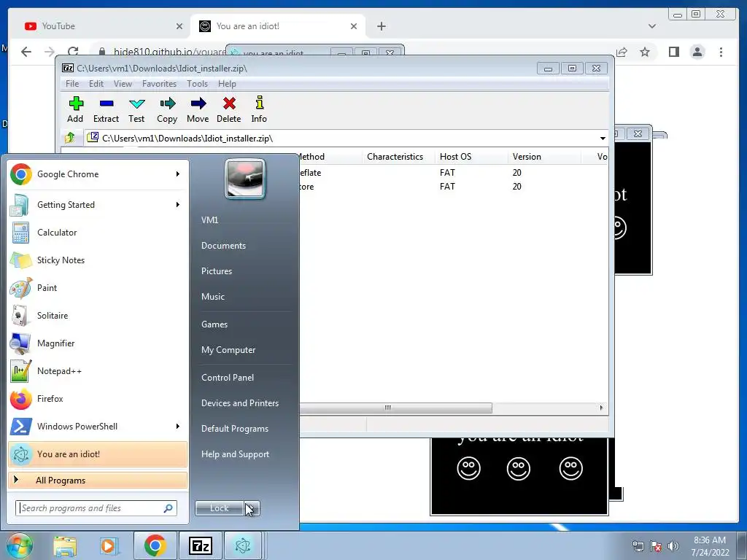
Task: Bookmark this page with star icon
Action: click(x=645, y=52)
